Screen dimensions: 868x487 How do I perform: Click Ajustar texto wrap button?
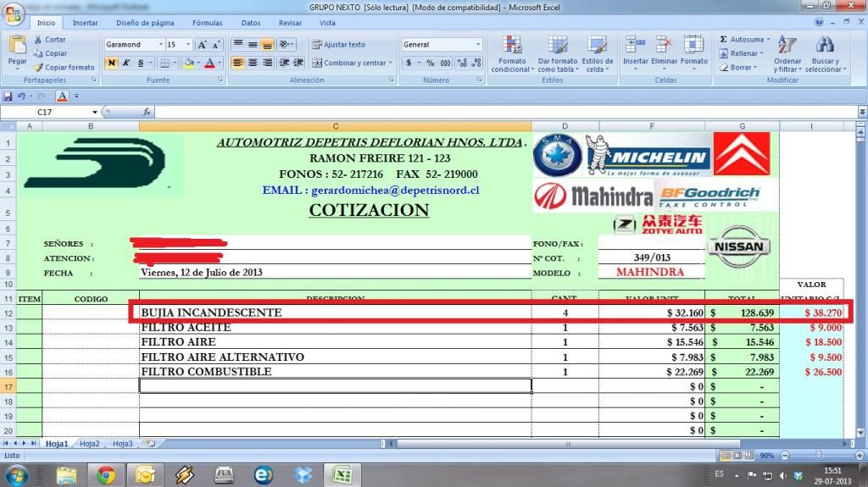(338, 44)
